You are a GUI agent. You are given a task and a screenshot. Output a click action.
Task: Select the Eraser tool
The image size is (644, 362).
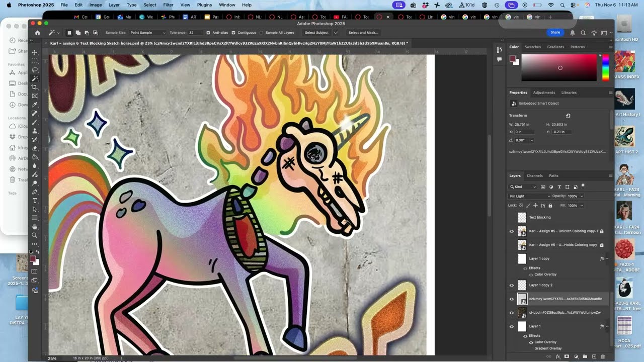pyautogui.click(x=35, y=148)
